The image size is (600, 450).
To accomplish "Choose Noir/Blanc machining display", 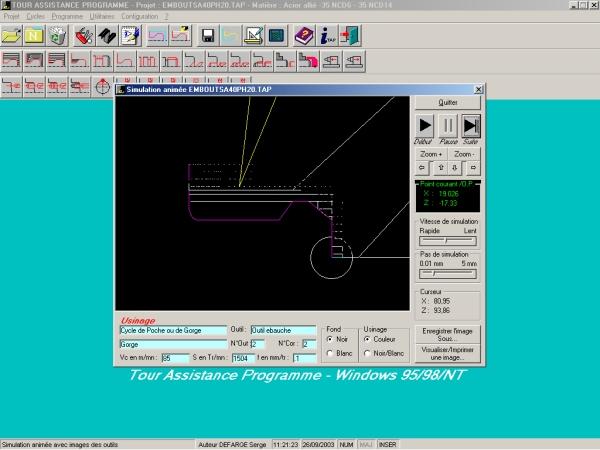I will 367,353.
